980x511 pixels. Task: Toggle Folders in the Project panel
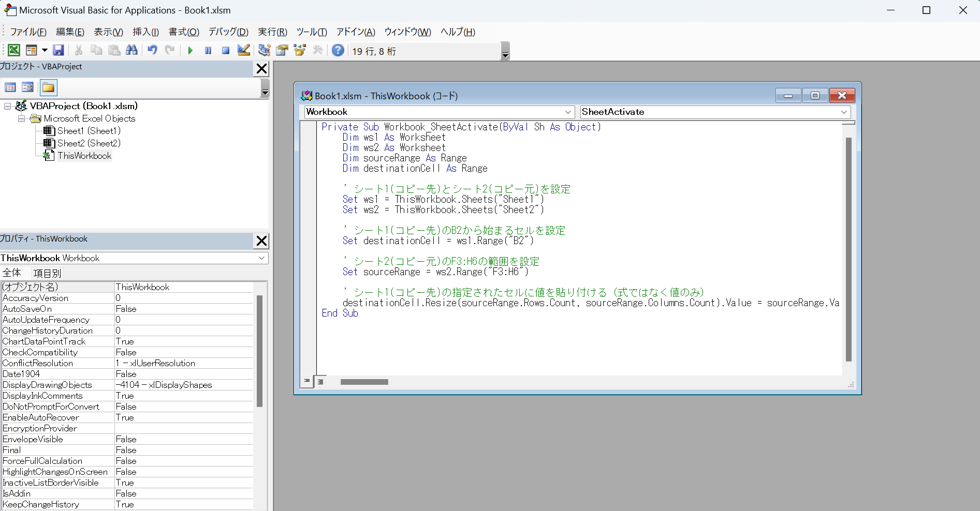pyautogui.click(x=48, y=87)
